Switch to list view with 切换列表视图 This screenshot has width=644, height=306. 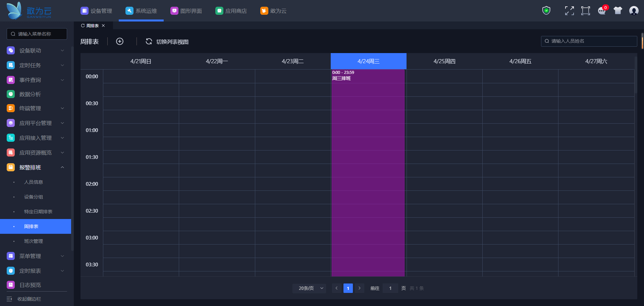click(167, 42)
